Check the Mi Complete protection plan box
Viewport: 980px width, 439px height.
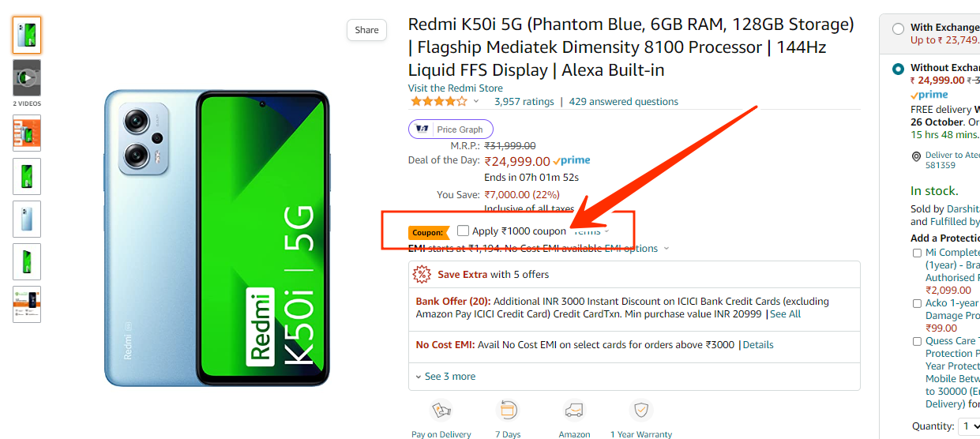click(x=917, y=253)
